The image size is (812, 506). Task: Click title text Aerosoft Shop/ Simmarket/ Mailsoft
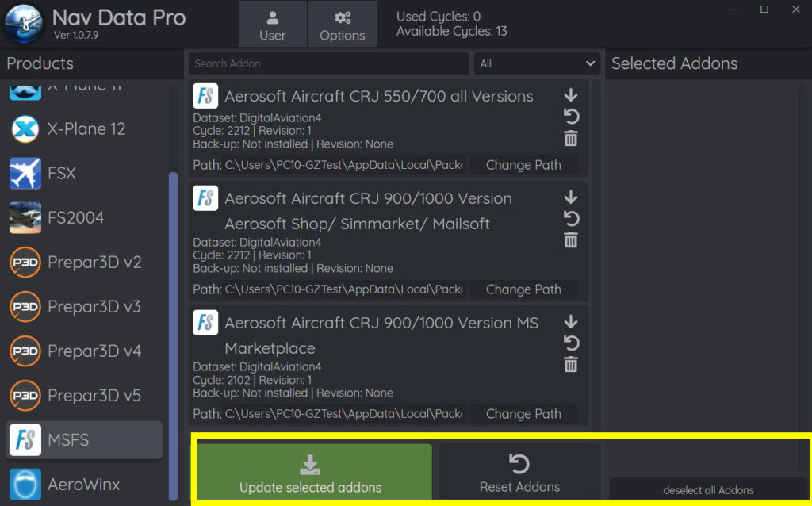click(358, 224)
